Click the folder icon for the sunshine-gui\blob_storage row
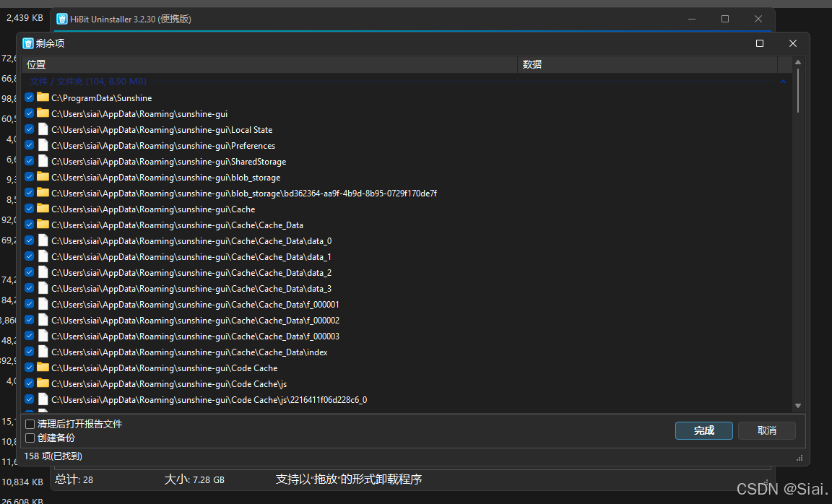832x504 pixels. tap(43, 177)
